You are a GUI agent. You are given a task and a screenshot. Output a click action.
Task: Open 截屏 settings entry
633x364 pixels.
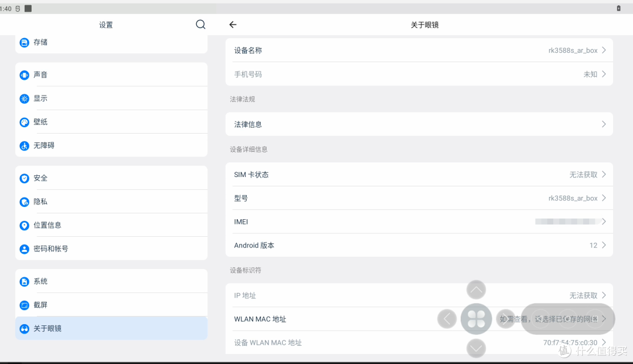pos(111,305)
